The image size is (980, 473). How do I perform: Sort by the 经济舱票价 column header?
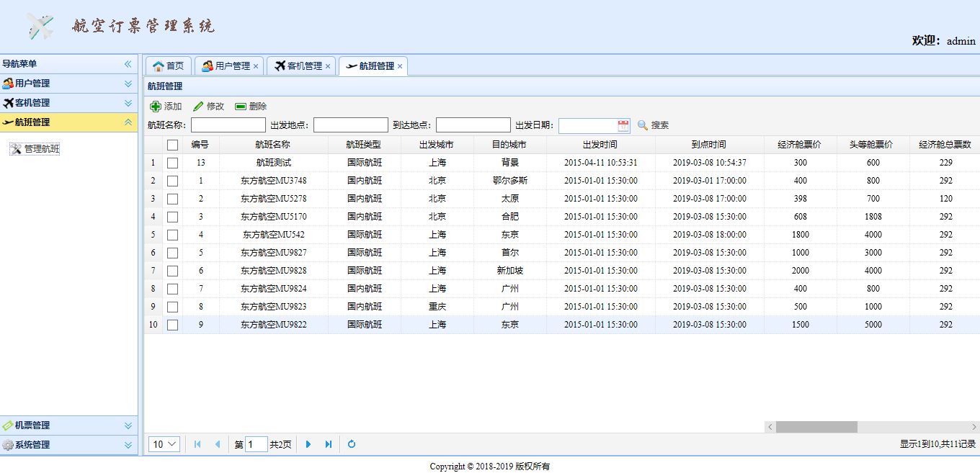click(800, 145)
